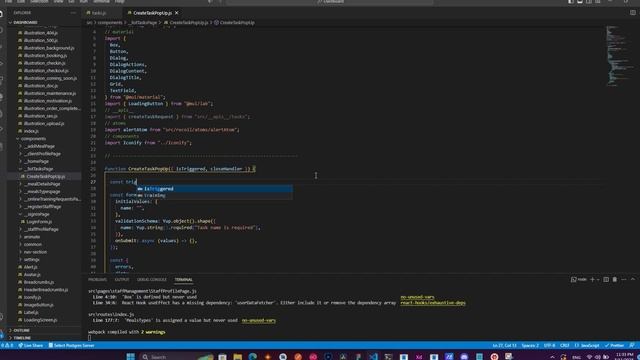
Task: Change language mode JavaScript
Action: pos(587,346)
